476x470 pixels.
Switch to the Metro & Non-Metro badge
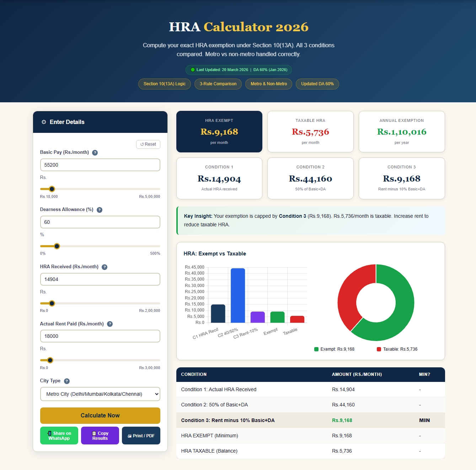pos(268,84)
